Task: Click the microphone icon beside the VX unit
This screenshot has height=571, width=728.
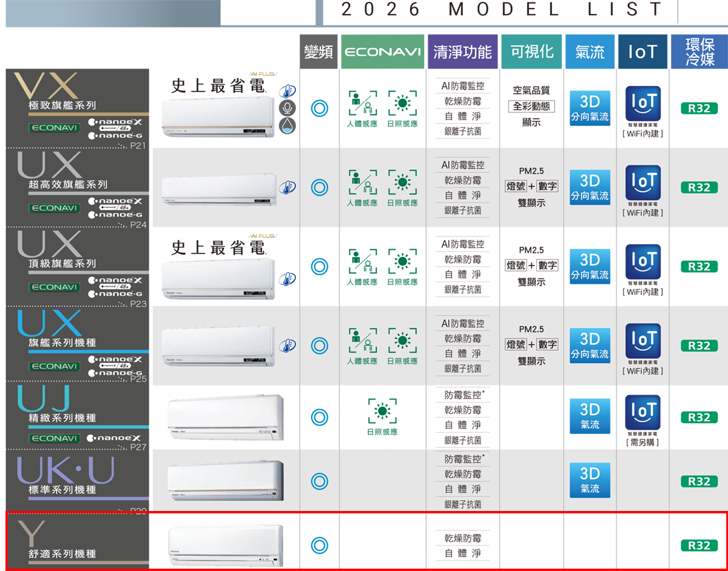Action: [x=286, y=108]
